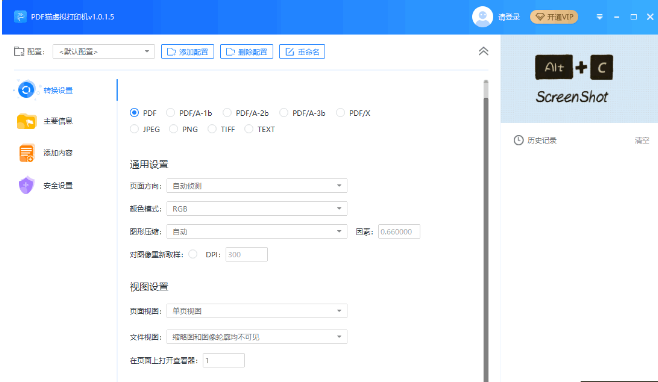Click the 在页面上打开查看器 page number field

(x=224, y=360)
